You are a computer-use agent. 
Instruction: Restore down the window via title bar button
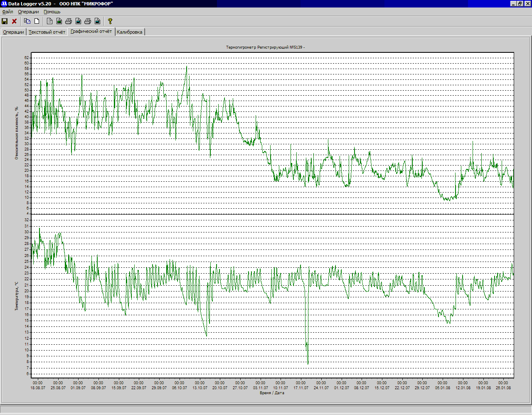coord(520,4)
